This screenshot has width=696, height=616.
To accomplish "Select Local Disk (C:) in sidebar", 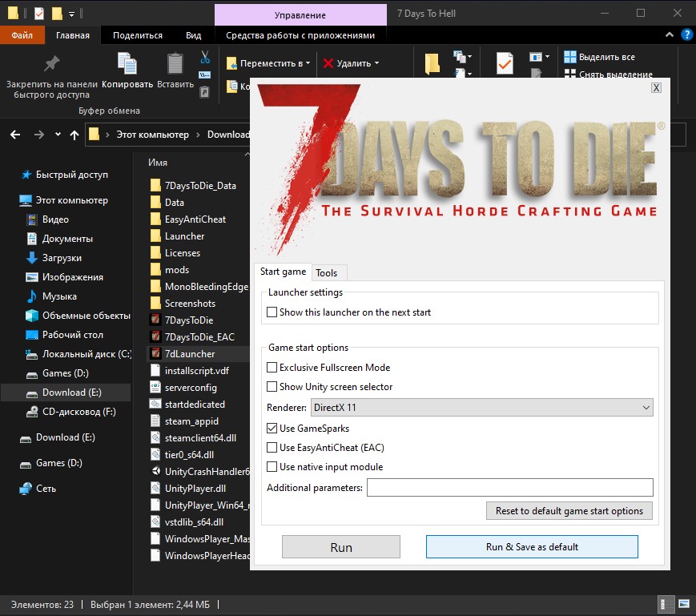I will point(78,354).
